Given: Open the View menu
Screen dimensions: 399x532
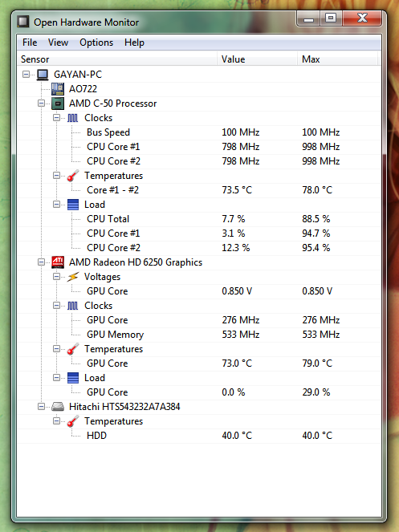Looking at the screenshot, I should click(x=58, y=43).
